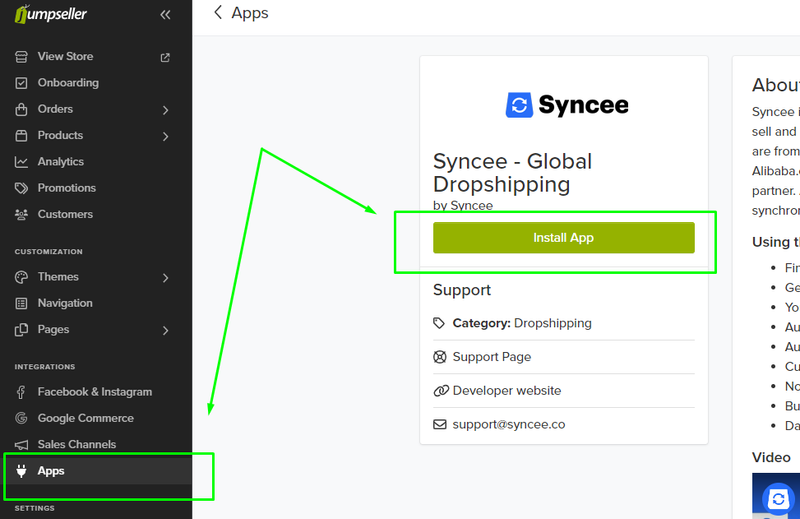Click the envelope icon beside support email
Viewport: 800px width, 519px height.
(x=439, y=425)
